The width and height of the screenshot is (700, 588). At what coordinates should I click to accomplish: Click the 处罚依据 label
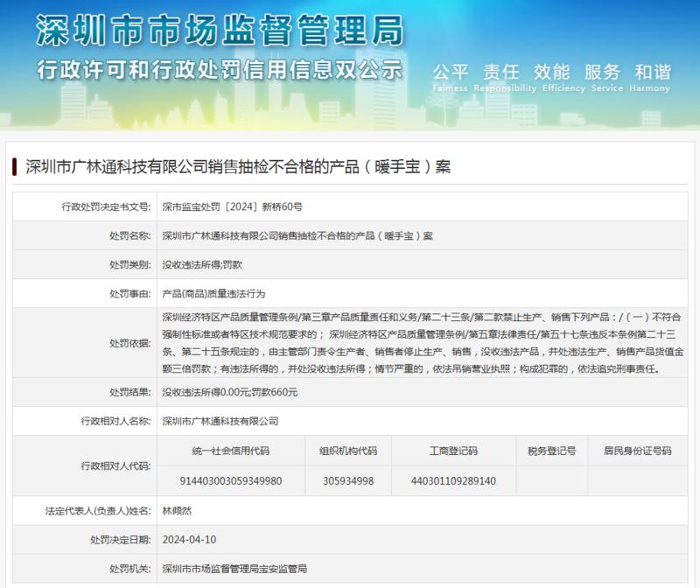point(129,343)
